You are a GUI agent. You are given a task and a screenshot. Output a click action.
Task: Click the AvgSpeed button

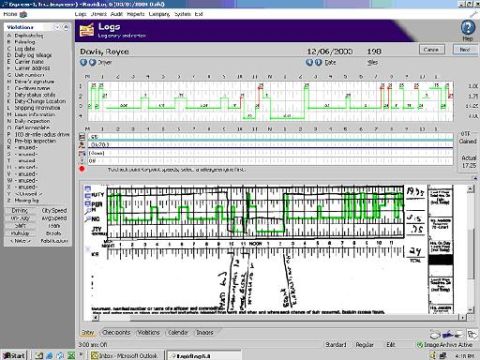click(54, 218)
